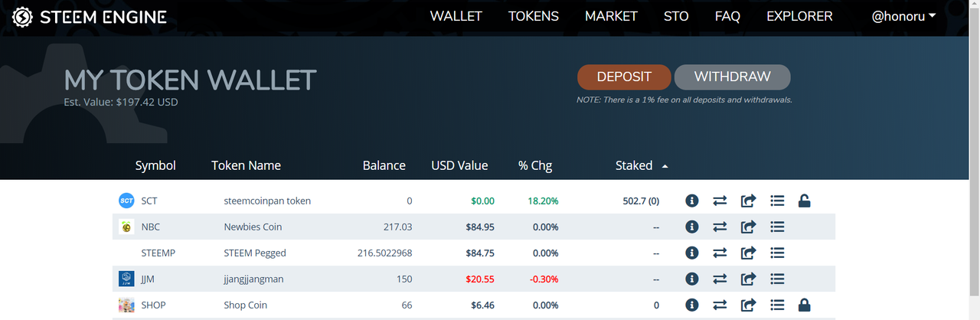The image size is (980, 320).
Task: Sort by the Token Name column header
Action: click(x=246, y=165)
